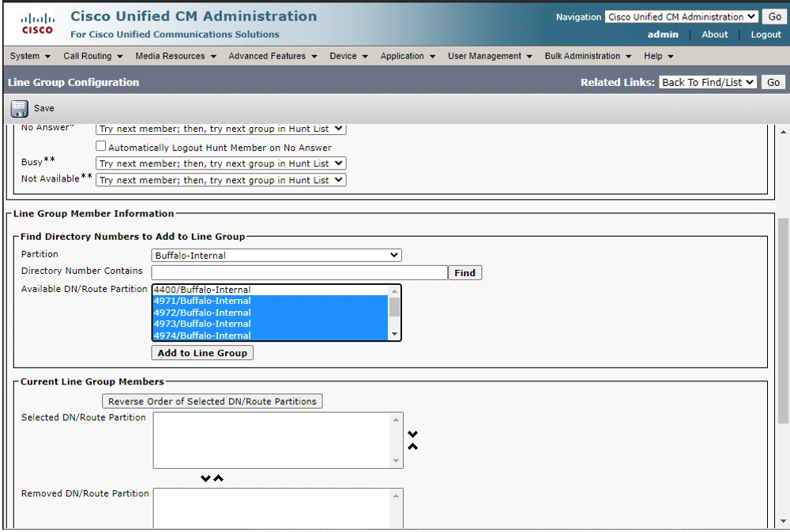Open the Related Links dropdown
790x532 pixels.
pyautogui.click(x=707, y=82)
